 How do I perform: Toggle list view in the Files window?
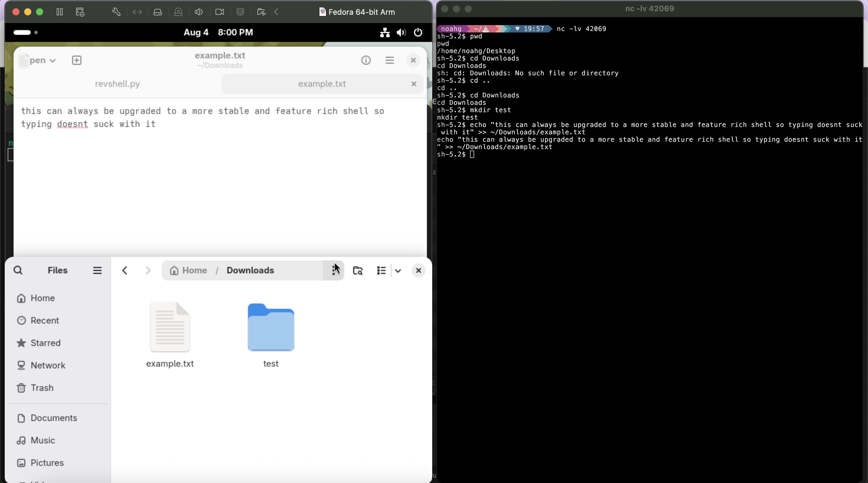[381, 270]
